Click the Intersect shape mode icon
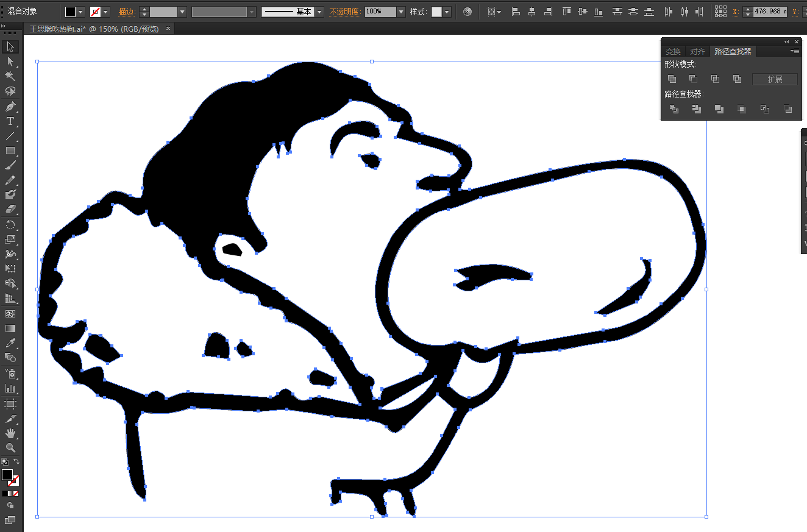The height and width of the screenshot is (532, 807). click(x=715, y=79)
